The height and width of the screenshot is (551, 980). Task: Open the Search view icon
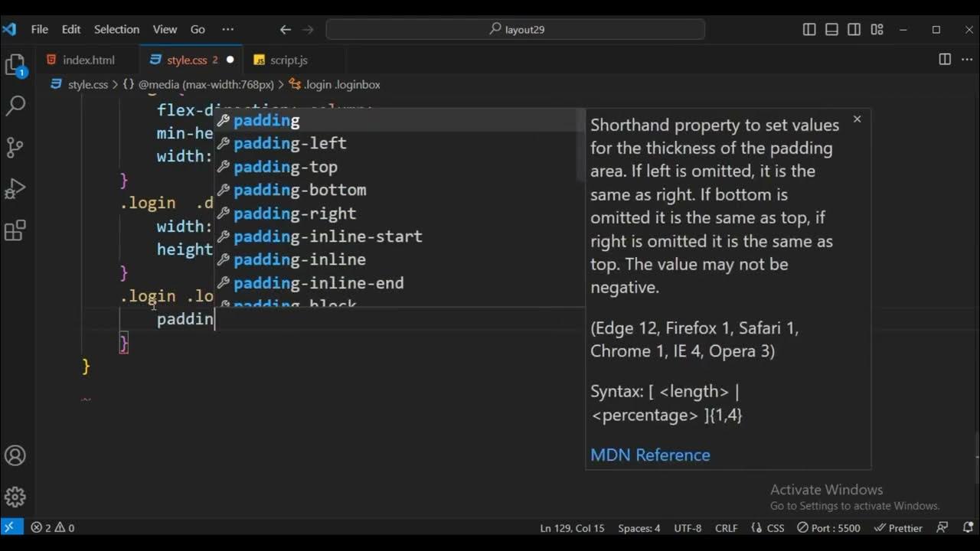click(x=15, y=106)
